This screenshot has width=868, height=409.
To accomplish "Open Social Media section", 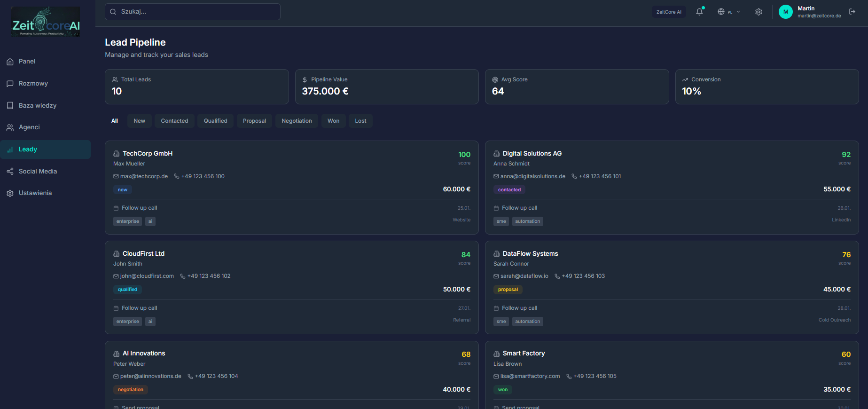I will [38, 171].
